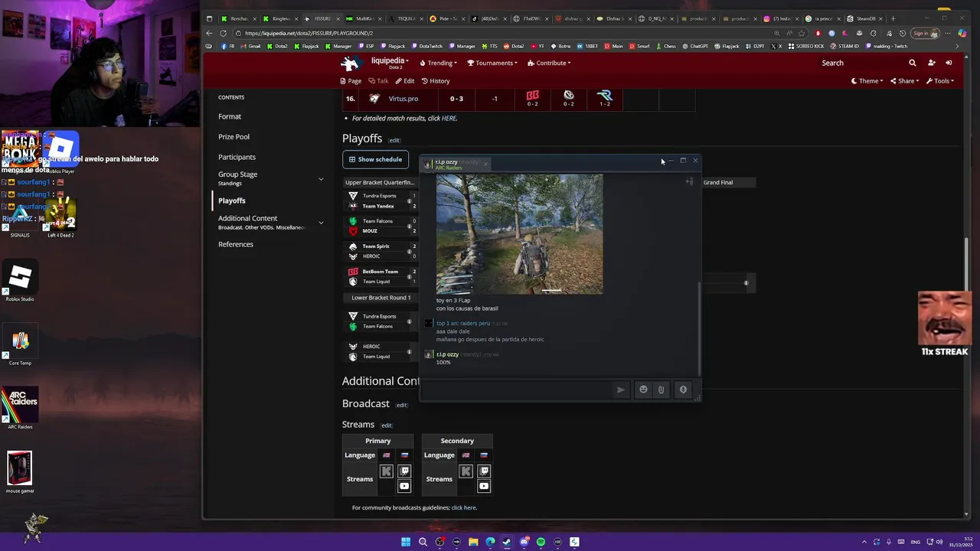The width and height of the screenshot is (980, 551).
Task: Show match info for Team Falcons vs MOUZ
Action: (x=409, y=226)
